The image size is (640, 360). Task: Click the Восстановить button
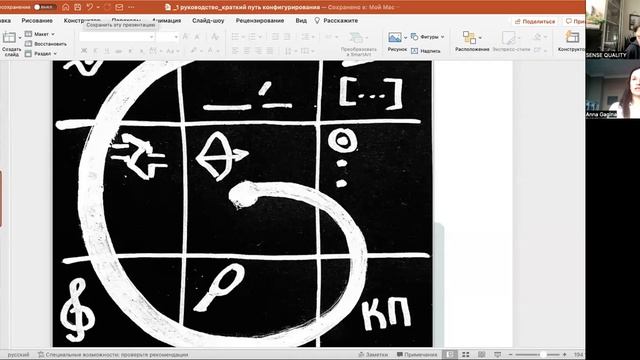[x=46, y=44]
